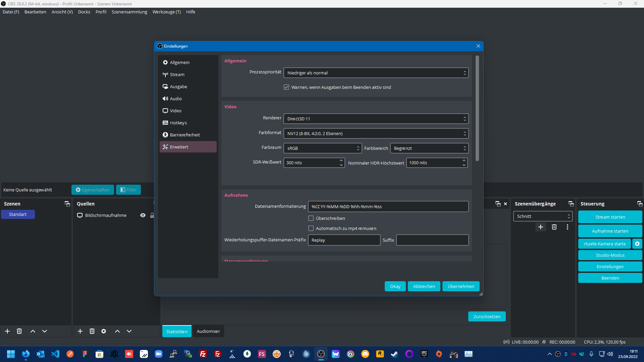Open Discord from the taskbar
644x362 pixels.
(x=365, y=354)
